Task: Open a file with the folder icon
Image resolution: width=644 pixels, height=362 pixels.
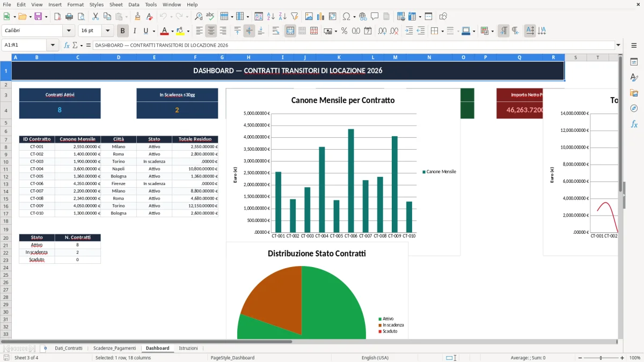Action: [23, 17]
